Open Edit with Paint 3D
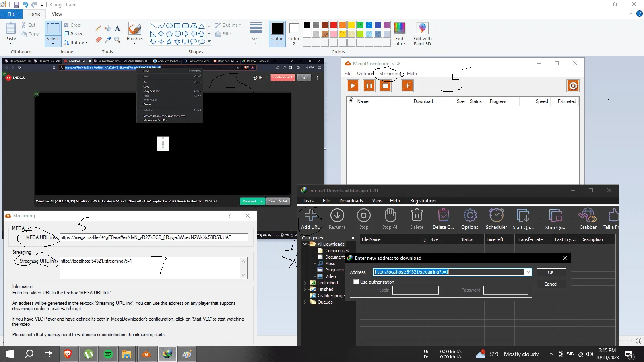The height and width of the screenshot is (362, 644). [x=422, y=34]
